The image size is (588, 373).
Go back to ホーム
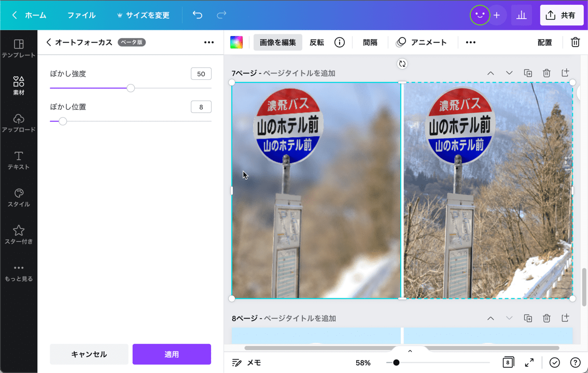click(x=29, y=15)
